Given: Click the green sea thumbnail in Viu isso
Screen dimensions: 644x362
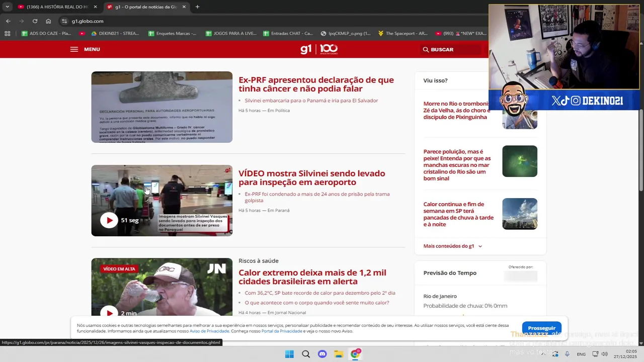Looking at the screenshot, I should 520,161.
